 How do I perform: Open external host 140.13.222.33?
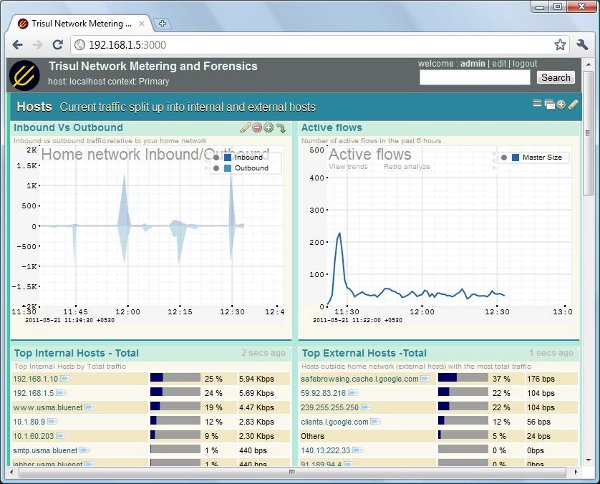pos(326,450)
